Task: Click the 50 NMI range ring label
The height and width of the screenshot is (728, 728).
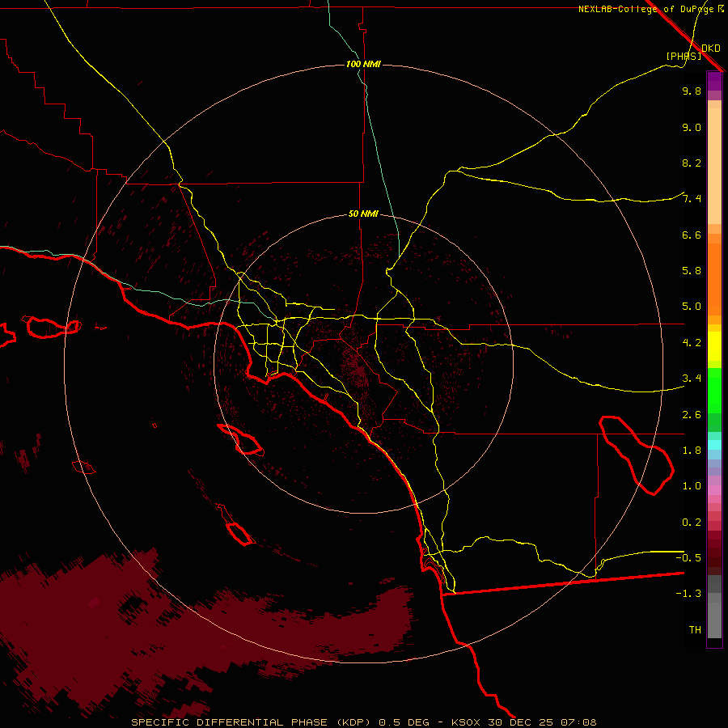Action: 363,214
